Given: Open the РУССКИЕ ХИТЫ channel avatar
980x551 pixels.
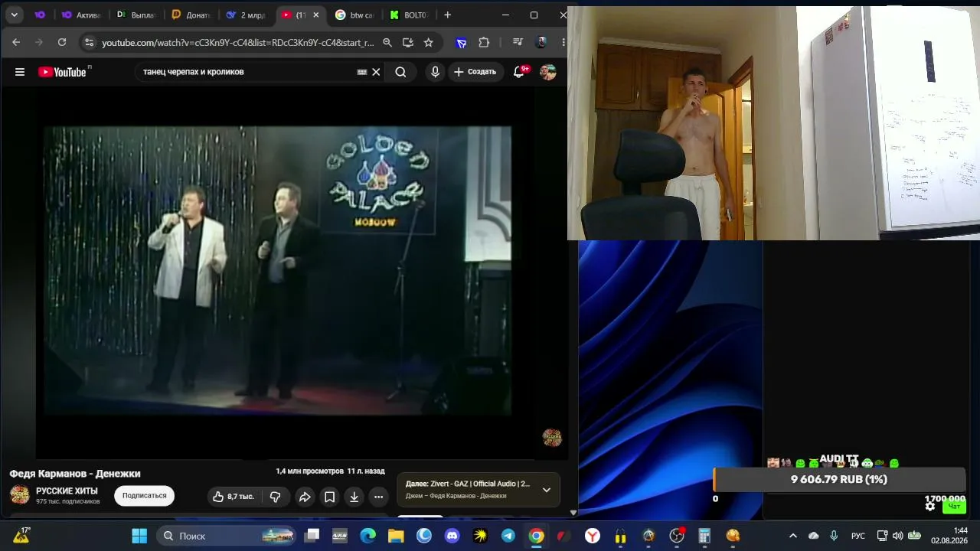Looking at the screenshot, I should point(20,494).
